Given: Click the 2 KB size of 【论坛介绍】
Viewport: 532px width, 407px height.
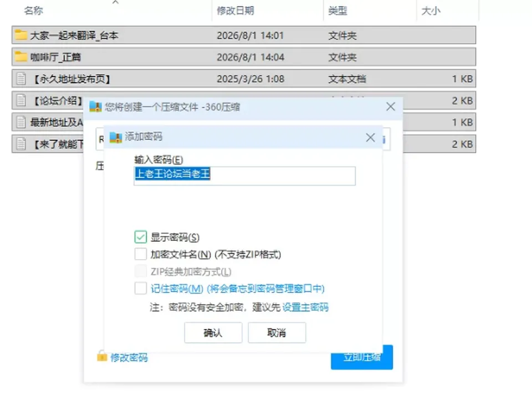Looking at the screenshot, I should coord(462,100).
